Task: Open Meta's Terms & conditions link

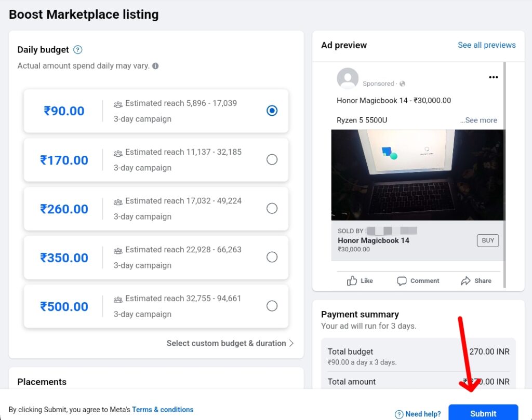Action: [x=163, y=410]
